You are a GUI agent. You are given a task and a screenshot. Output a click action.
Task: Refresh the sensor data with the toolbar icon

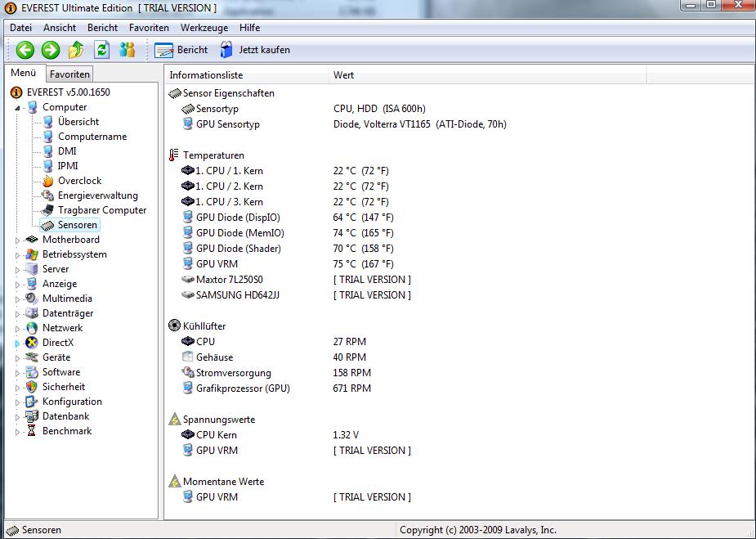pos(101,50)
